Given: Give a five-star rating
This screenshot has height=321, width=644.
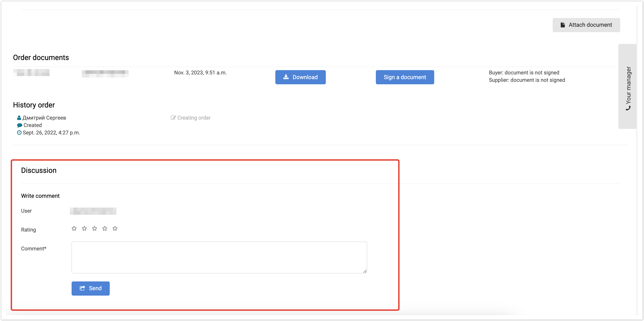Looking at the screenshot, I should point(115,228).
